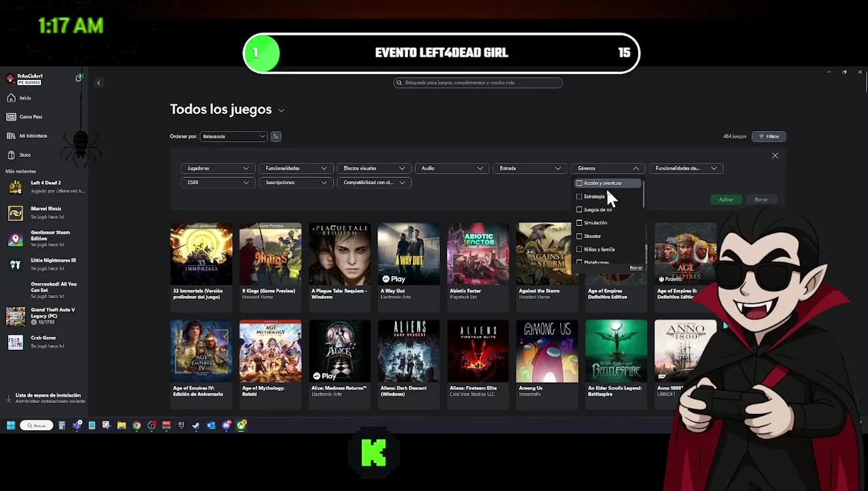
Task: Click GeoGuessr Steam Edition icon
Action: tap(15, 239)
